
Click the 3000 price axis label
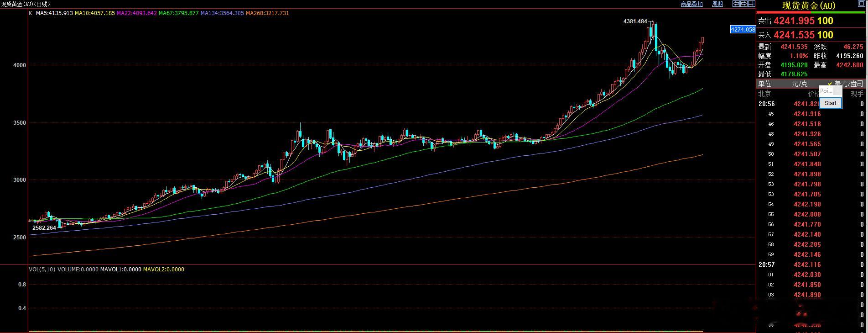pos(20,180)
